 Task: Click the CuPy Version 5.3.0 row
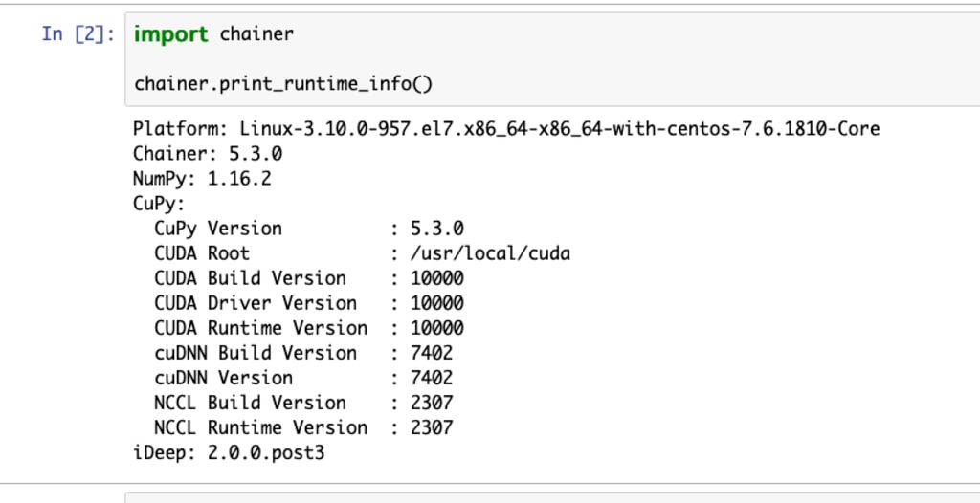pos(309,229)
